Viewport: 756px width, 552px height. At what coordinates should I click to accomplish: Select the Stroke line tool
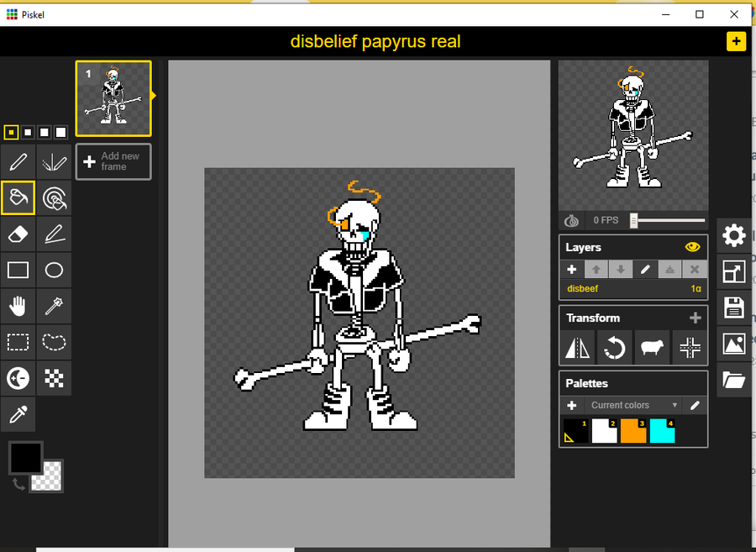[54, 234]
